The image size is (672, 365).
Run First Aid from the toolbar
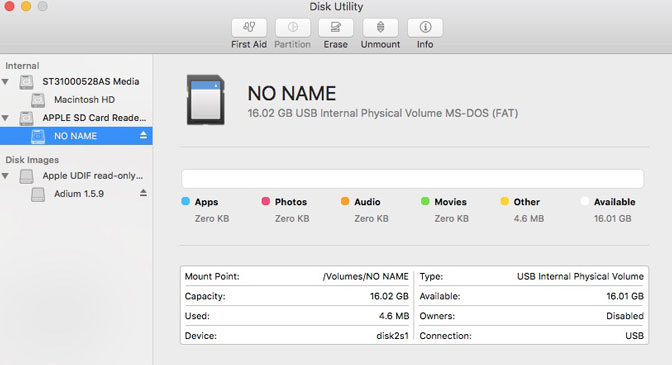(249, 27)
